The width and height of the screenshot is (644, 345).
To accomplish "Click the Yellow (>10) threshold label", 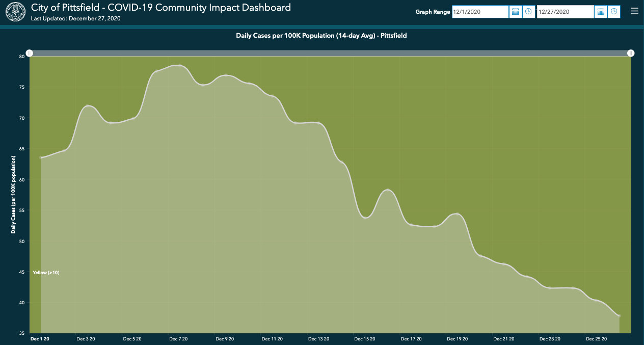I will click(x=45, y=272).
